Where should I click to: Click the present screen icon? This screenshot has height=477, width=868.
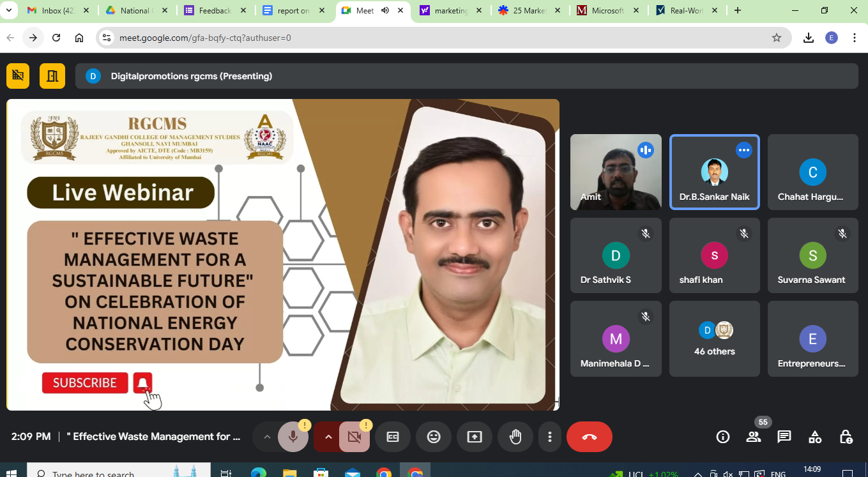[475, 437]
